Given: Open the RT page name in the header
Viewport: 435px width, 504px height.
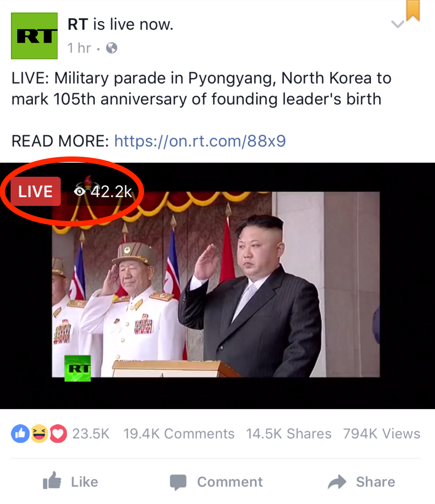Looking at the screenshot, I should [78, 24].
